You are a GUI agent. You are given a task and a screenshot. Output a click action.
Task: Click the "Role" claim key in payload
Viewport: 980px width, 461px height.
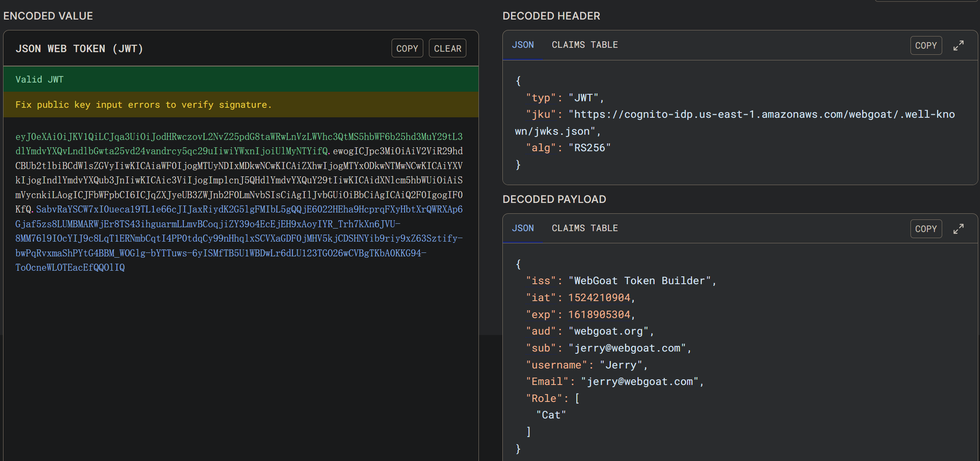544,398
